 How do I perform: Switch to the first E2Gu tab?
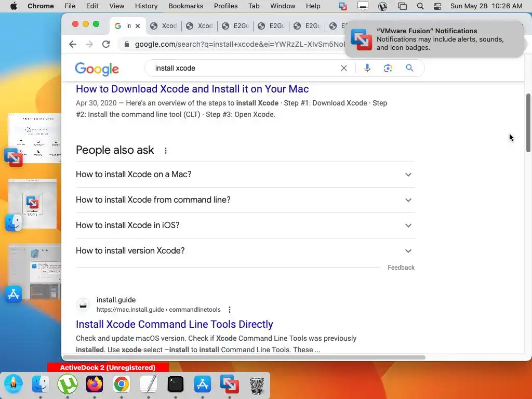(x=236, y=26)
